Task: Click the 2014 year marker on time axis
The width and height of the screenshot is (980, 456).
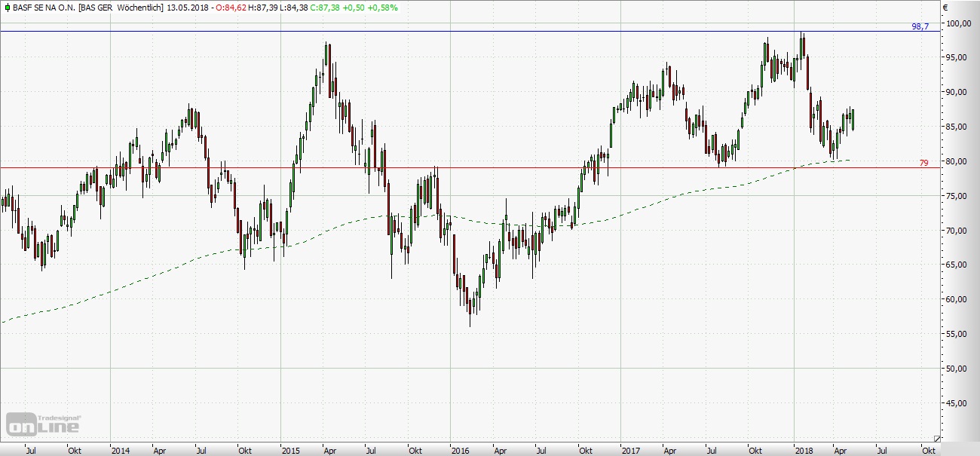Action: point(120,450)
